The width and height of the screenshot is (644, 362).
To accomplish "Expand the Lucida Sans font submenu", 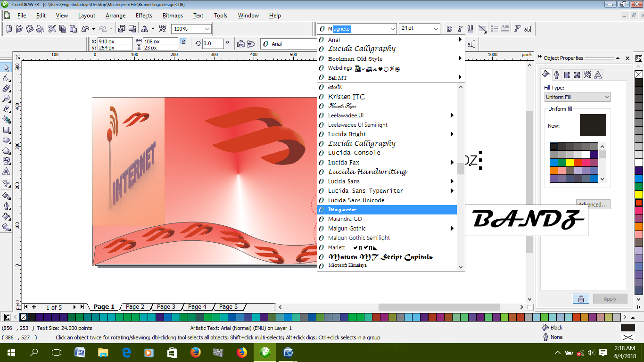I will point(452,181).
